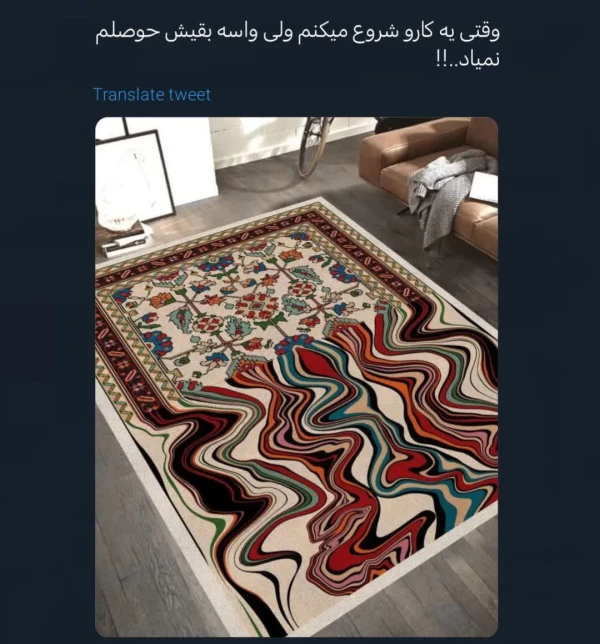Click the stack of books on floor
Viewport: 600px width, 644px height.
(125, 240)
